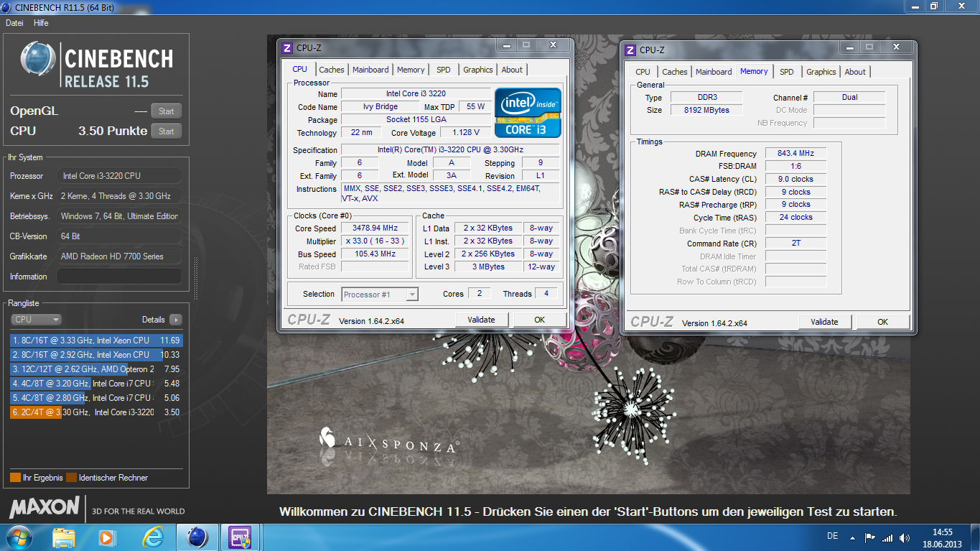This screenshot has height=551, width=980.
Task: Open CPU tab in right CPU-Z window
Action: (x=643, y=72)
